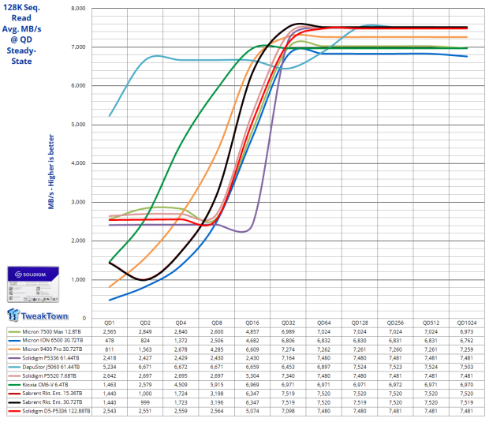This screenshot has height=448, width=489.
Task: Click the table cell showing 7,098
Action: coord(288,411)
